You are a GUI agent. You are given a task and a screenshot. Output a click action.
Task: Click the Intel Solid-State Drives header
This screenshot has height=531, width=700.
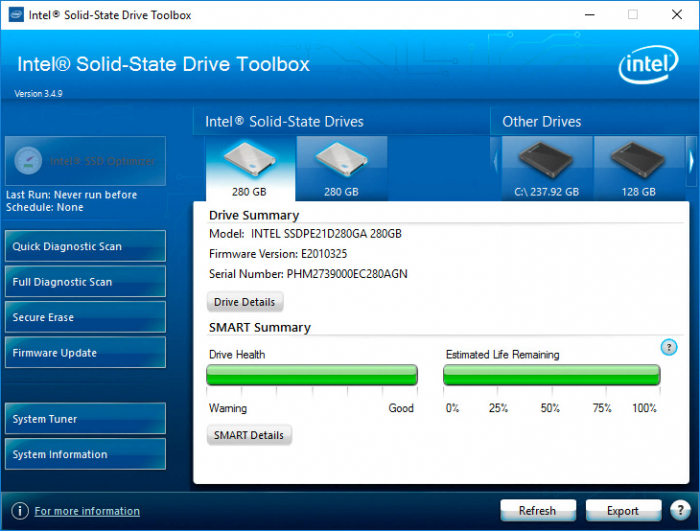coord(284,121)
